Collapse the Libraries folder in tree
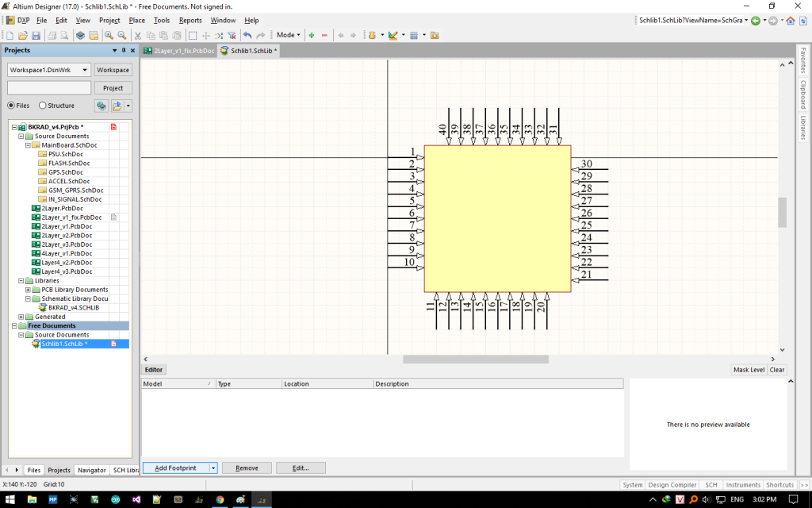Screen dimensions: 812x508 pyautogui.click(x=21, y=280)
